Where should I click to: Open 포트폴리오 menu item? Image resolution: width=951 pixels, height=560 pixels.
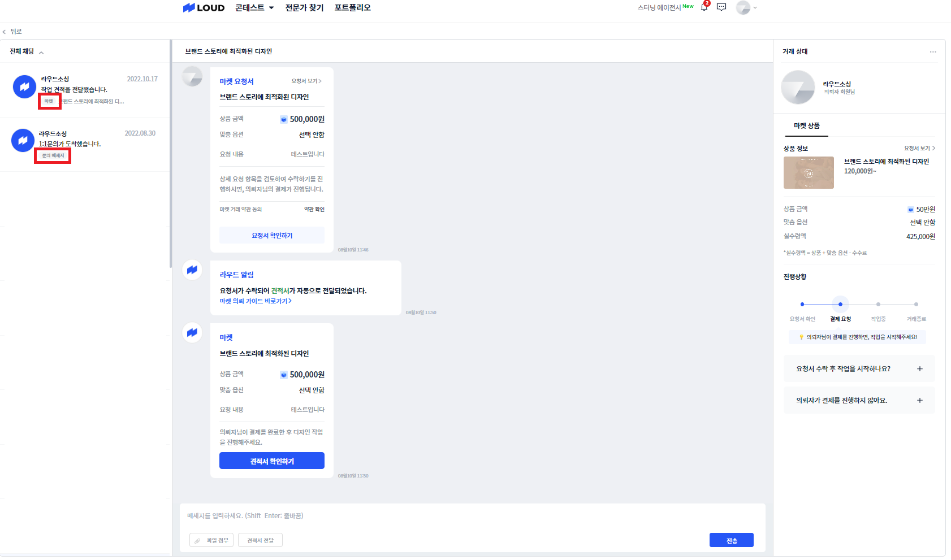point(352,8)
